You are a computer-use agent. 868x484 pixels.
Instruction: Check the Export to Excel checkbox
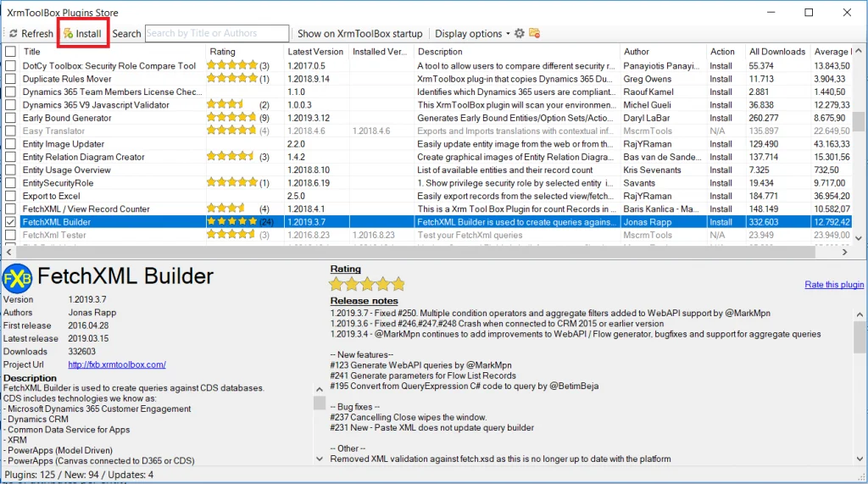(10, 196)
